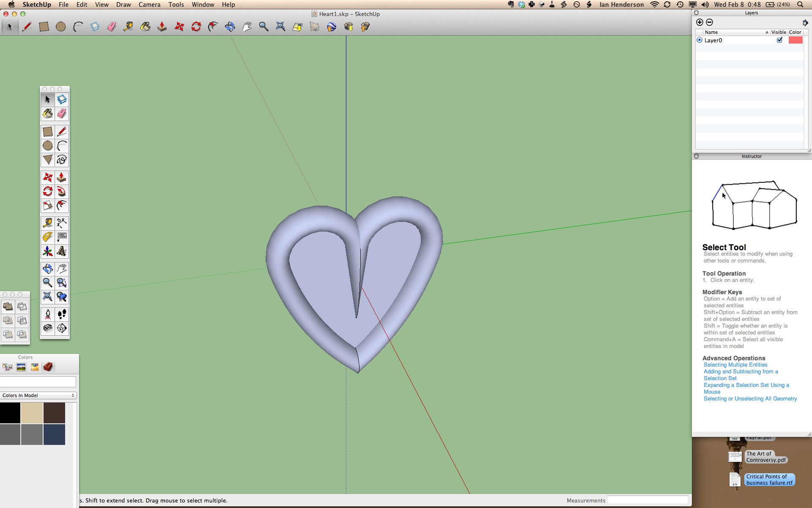812x508 pixels.
Task: Uncheck the Visible checkbox for Layer0
Action: tap(780, 40)
